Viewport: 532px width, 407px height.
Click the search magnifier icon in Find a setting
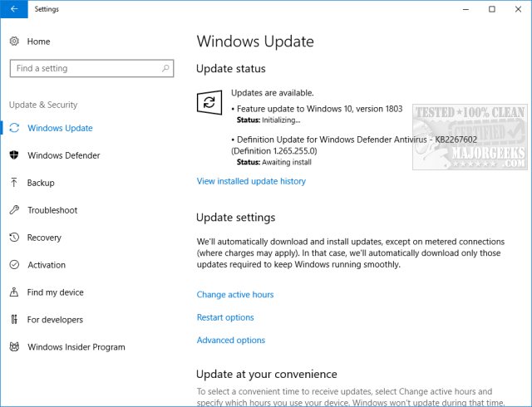tap(165, 68)
